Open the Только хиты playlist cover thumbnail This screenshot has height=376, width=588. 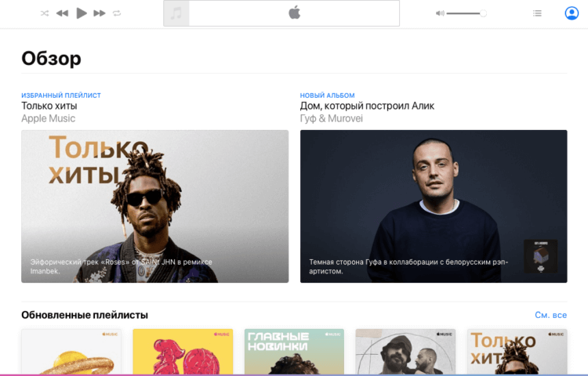pos(517,352)
